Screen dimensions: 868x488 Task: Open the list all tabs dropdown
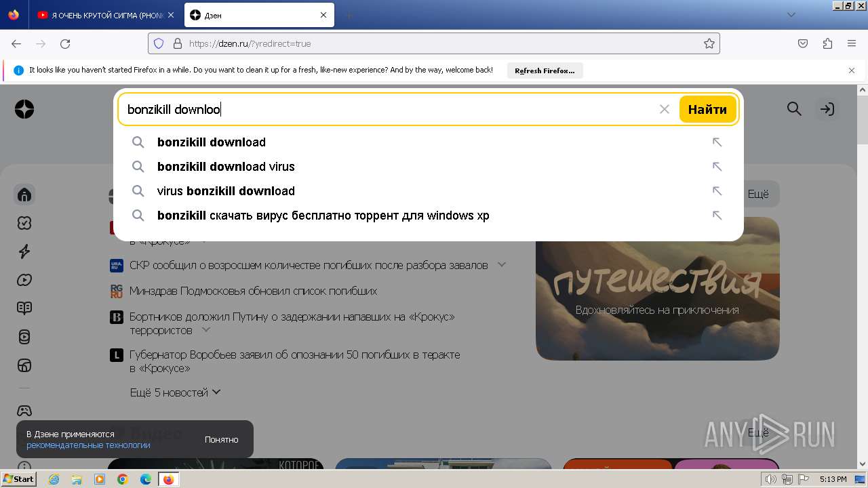point(791,15)
